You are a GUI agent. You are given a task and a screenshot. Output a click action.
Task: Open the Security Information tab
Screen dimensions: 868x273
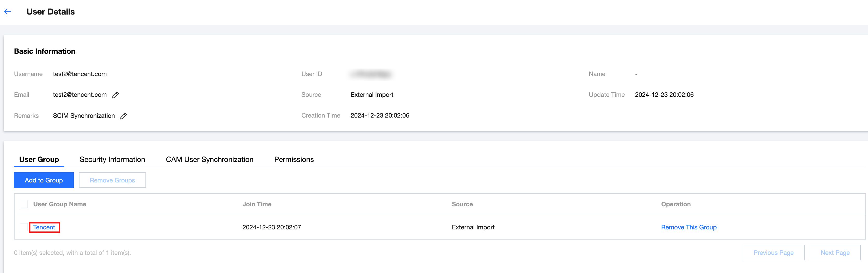[x=112, y=160]
